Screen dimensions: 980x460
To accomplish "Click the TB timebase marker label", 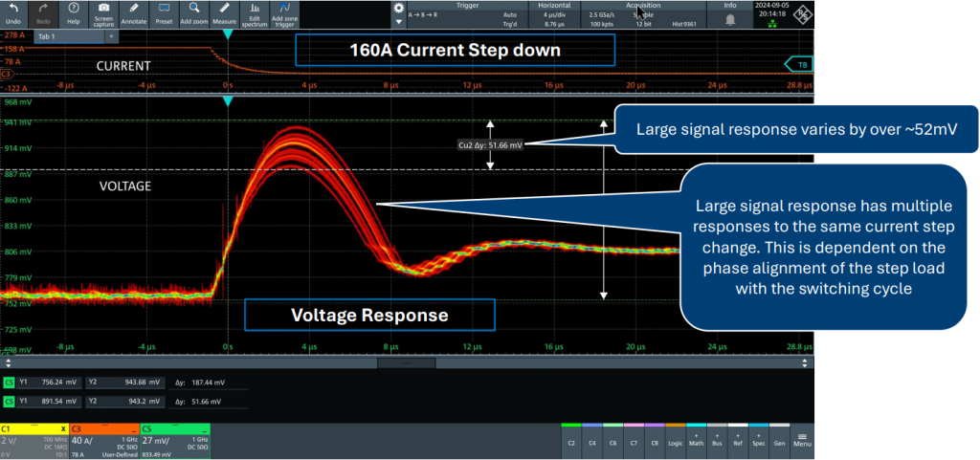I will pyautogui.click(x=800, y=64).
